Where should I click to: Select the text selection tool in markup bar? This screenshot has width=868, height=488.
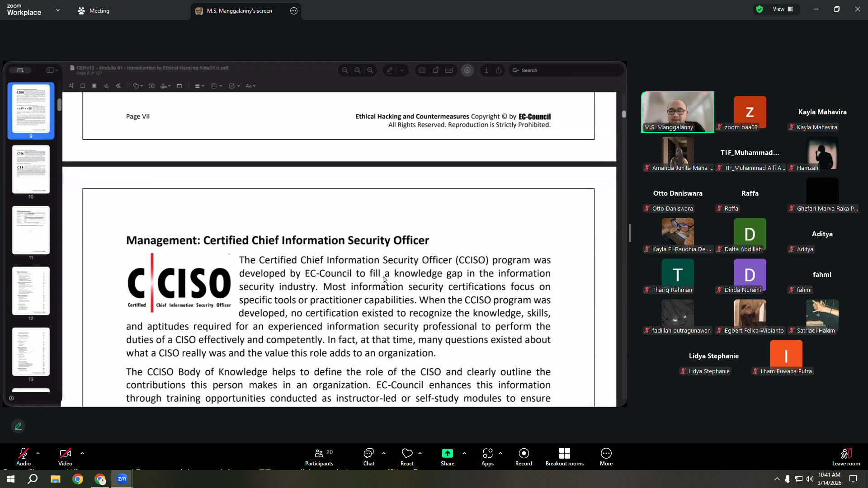pyautogui.click(x=71, y=86)
